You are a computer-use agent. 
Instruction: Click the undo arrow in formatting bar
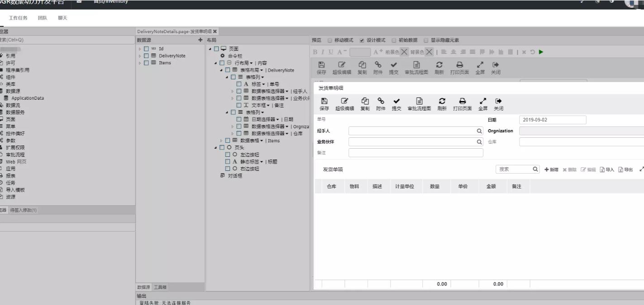[533, 52]
